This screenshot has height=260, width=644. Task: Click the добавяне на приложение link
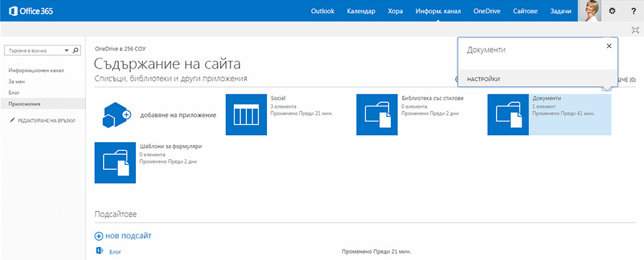click(178, 115)
